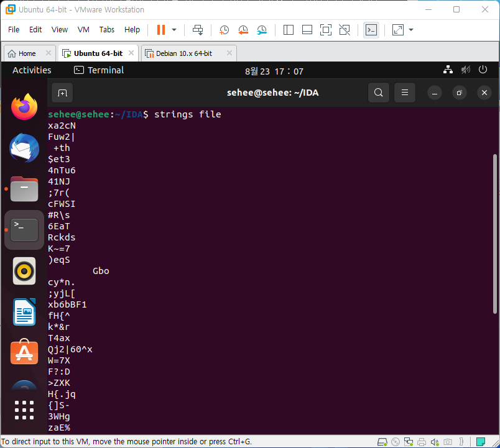Expand the stretch display dropdown arrow
Screen dimensions: 500x448
point(411,30)
